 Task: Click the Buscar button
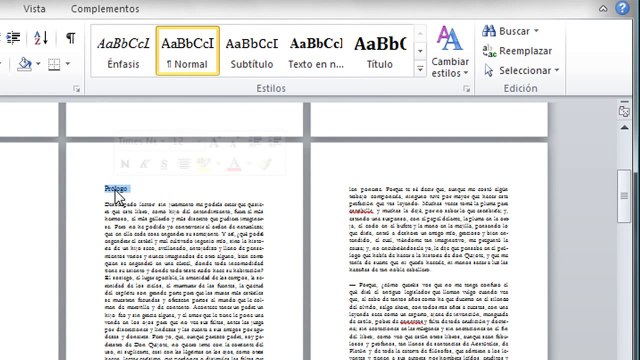point(506,31)
